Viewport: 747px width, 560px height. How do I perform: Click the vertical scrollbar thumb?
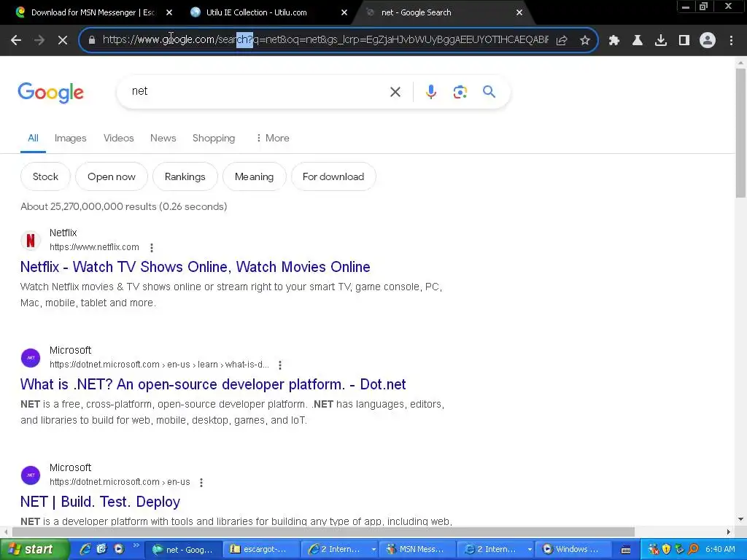(740, 133)
